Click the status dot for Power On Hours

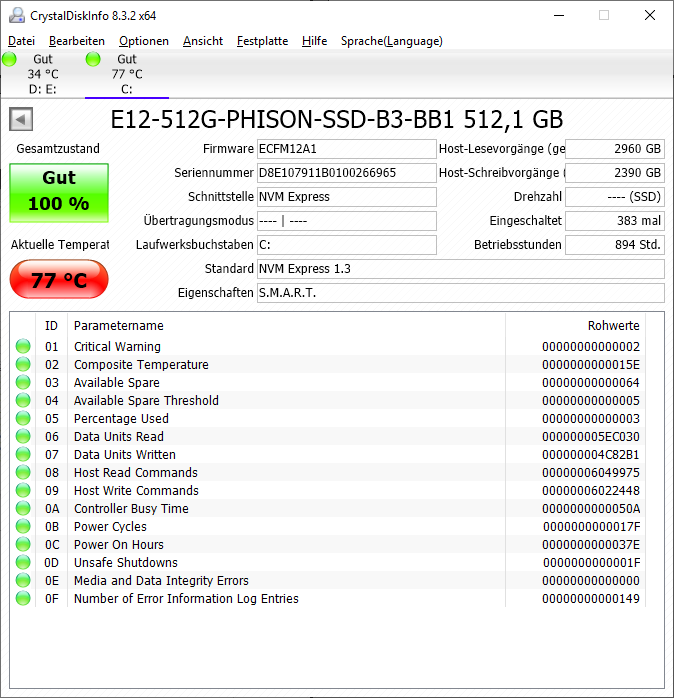[23, 544]
